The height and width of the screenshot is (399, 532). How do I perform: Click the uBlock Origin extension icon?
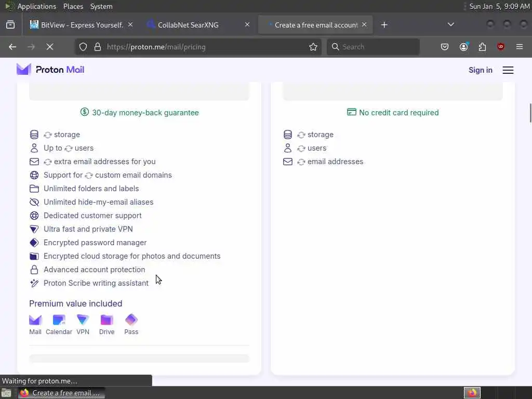(501, 47)
